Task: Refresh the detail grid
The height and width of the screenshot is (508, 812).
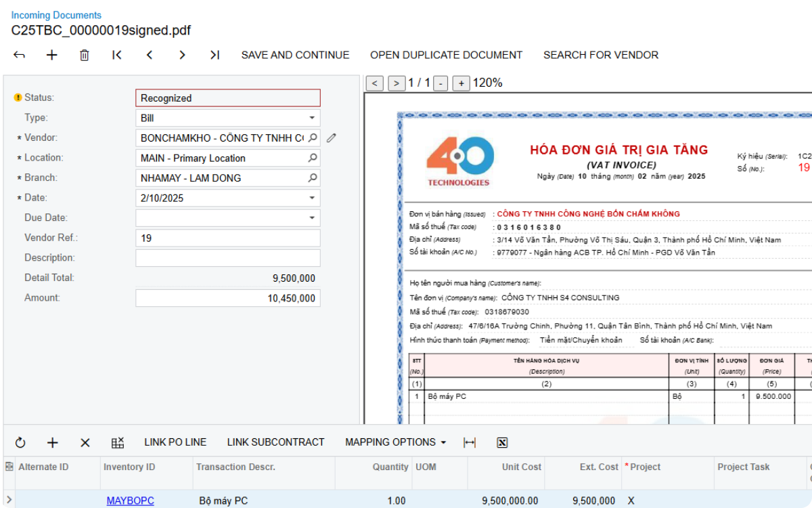Action: coord(20,442)
